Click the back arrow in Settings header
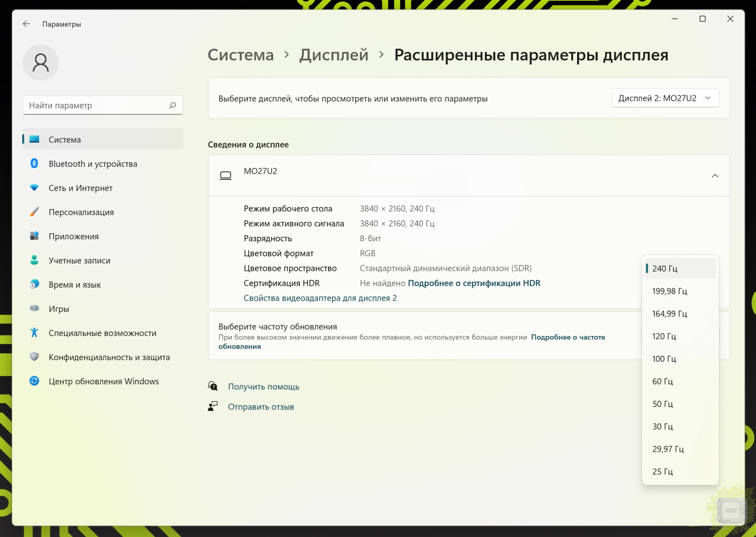 click(x=27, y=24)
